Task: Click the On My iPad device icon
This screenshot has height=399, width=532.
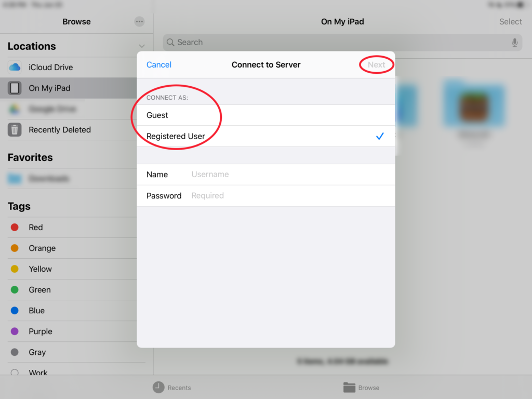Action: (15, 88)
